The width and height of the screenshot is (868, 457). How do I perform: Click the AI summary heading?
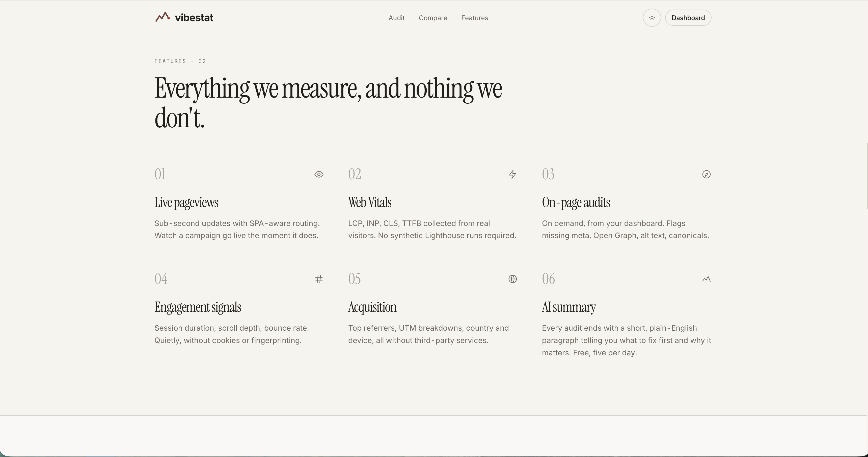569,307
